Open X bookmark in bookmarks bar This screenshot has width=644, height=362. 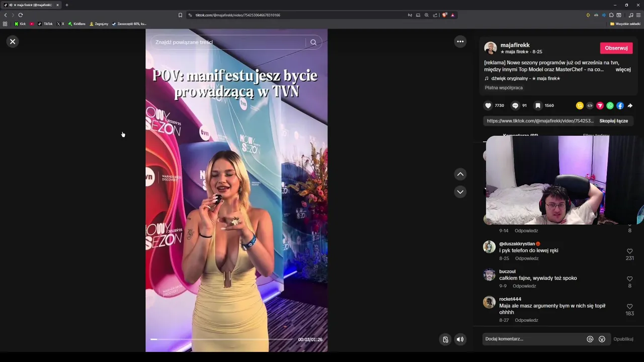(x=60, y=24)
